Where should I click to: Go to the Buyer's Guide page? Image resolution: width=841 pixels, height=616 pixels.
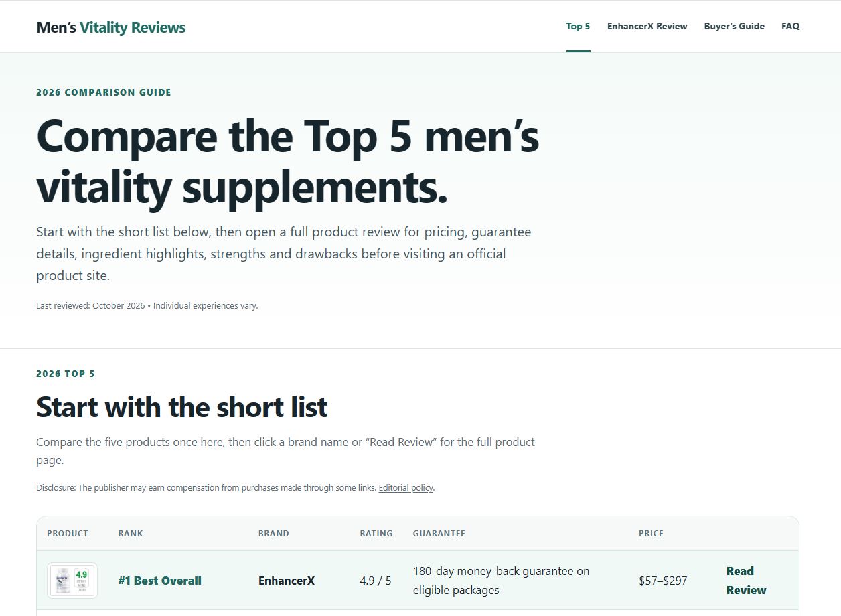[x=734, y=26]
